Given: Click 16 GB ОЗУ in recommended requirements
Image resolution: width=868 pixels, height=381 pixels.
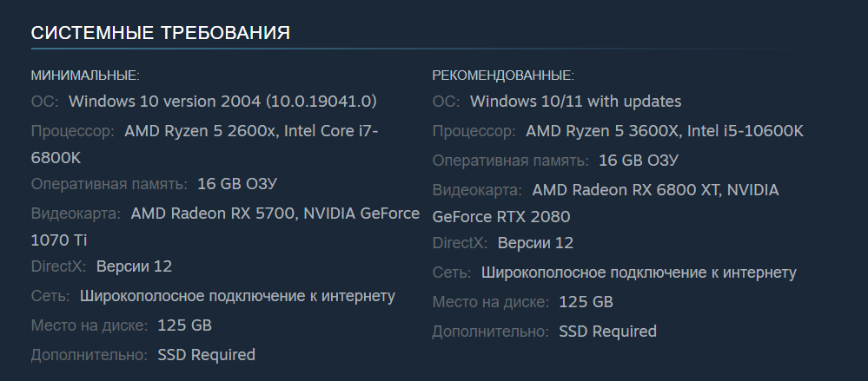Looking at the screenshot, I should [x=639, y=161].
